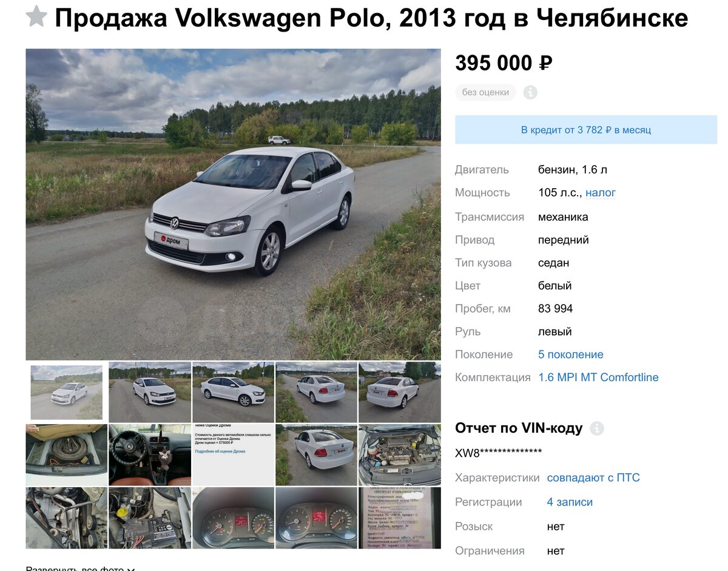This screenshot has height=571, width=728.
Task: View yellow battery cap engine thumbnail
Action: click(150, 518)
